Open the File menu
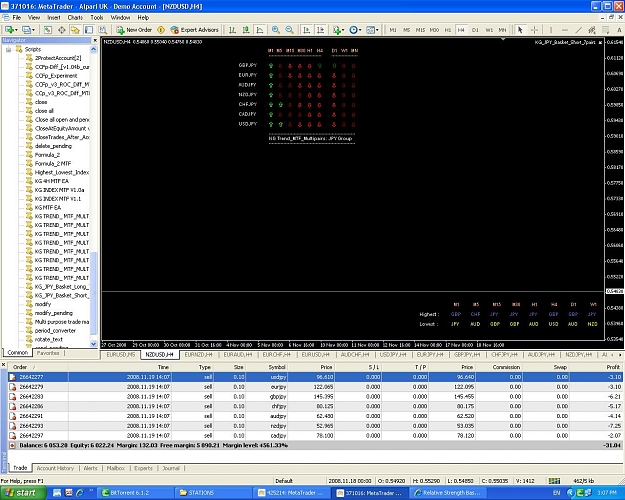625x500 pixels. tap(17, 18)
